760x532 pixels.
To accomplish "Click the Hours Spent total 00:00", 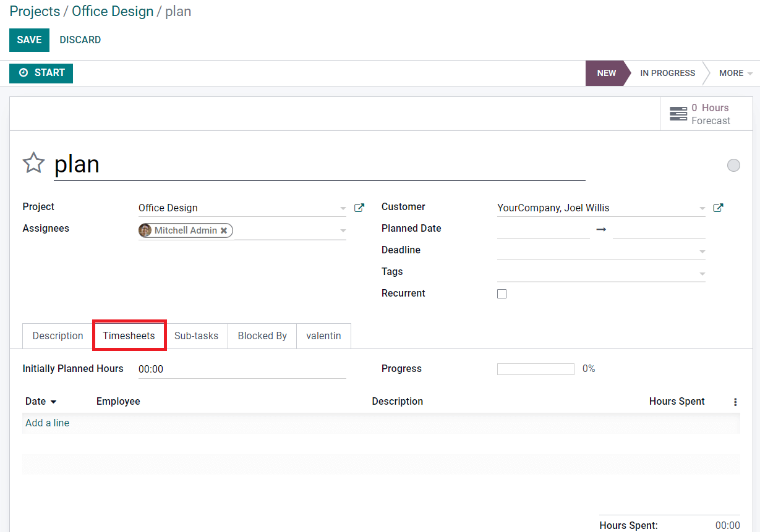I will click(x=727, y=526).
